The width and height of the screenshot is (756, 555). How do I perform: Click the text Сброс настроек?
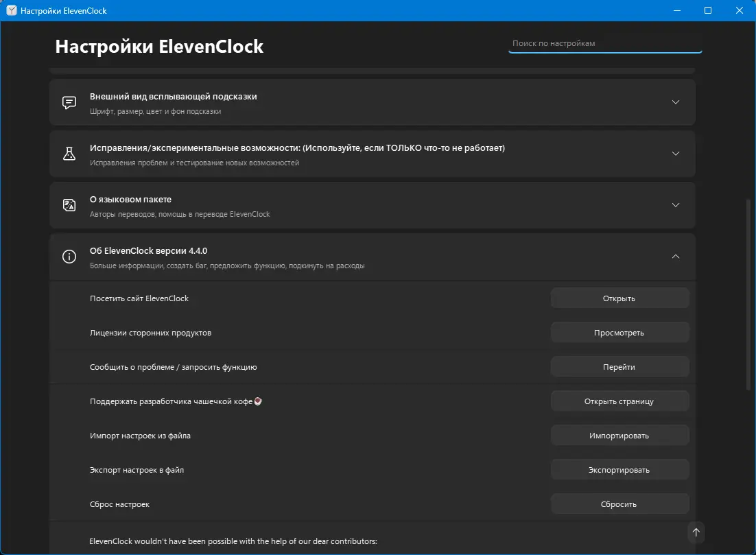coord(119,504)
